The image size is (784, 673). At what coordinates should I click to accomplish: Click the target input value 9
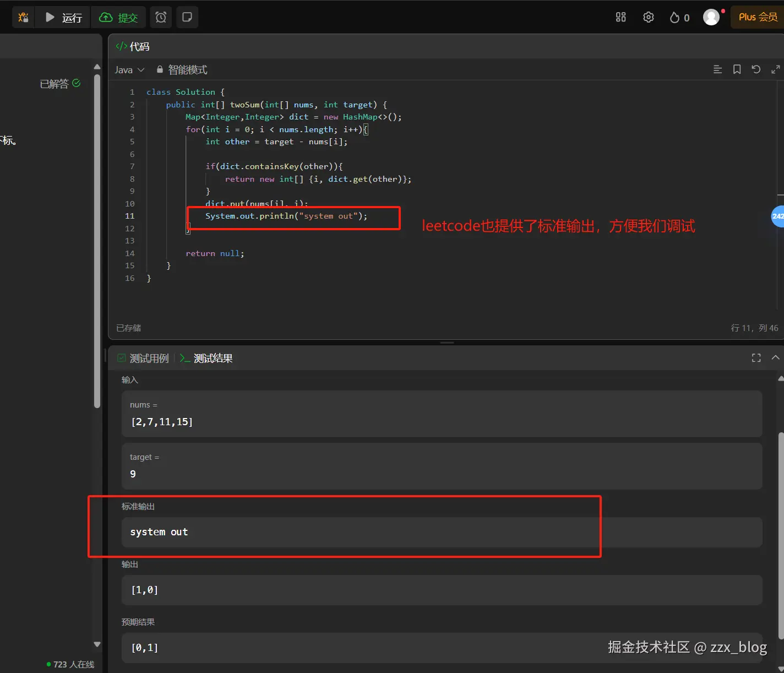click(x=133, y=474)
